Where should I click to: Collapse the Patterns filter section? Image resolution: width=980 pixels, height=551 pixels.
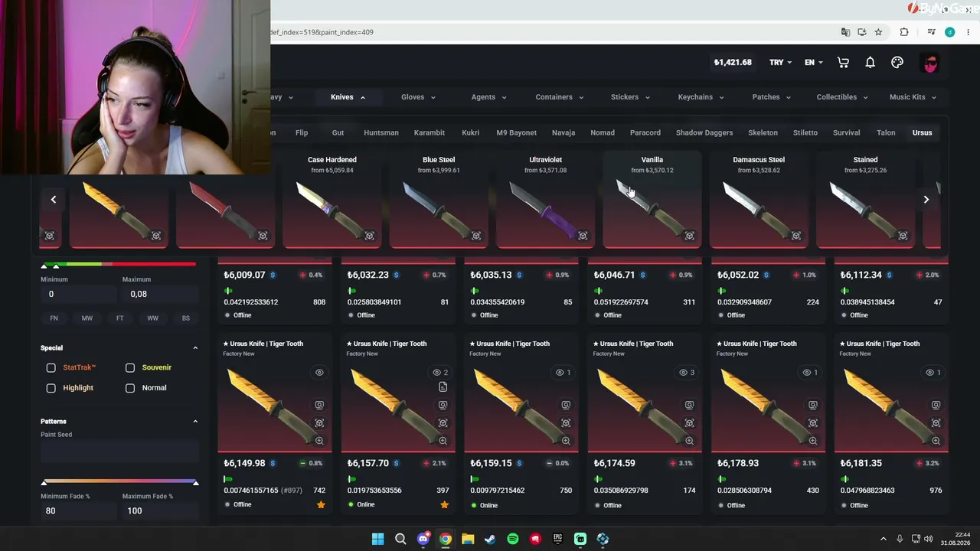(x=195, y=422)
